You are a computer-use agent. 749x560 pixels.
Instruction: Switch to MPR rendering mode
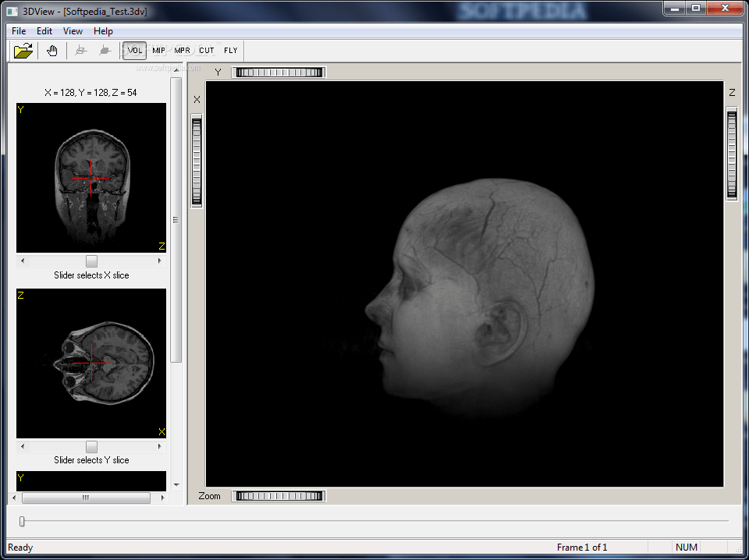(x=182, y=51)
